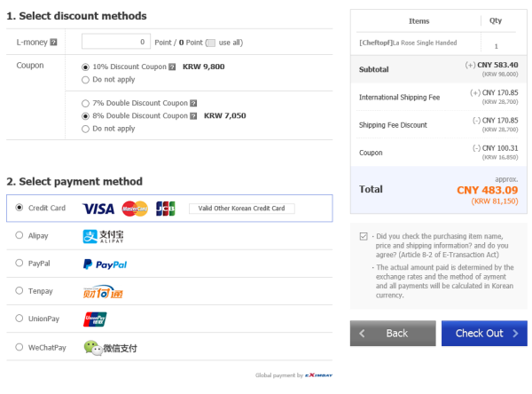Click the L-money help question icon
This screenshot has height=394, width=532.
click(53, 42)
